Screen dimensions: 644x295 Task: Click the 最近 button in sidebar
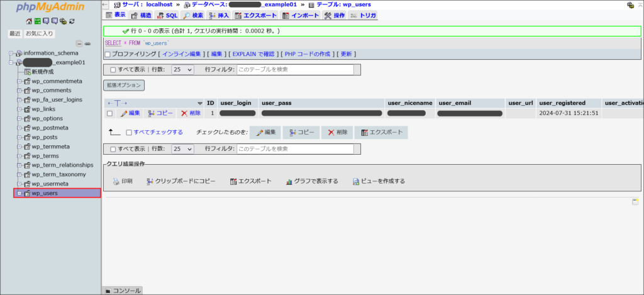click(15, 34)
